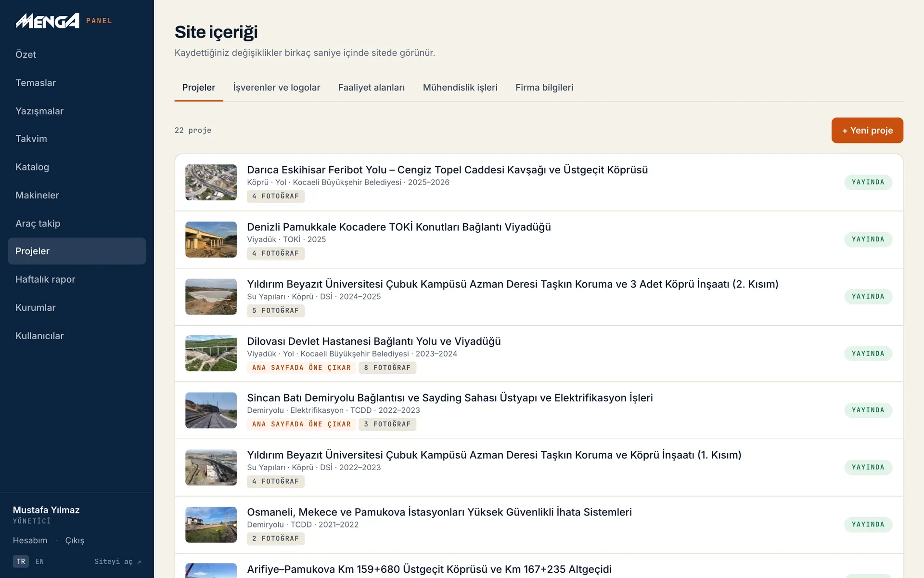Go to Kurumlar in sidebar
The width and height of the screenshot is (924, 578).
pyautogui.click(x=77, y=307)
